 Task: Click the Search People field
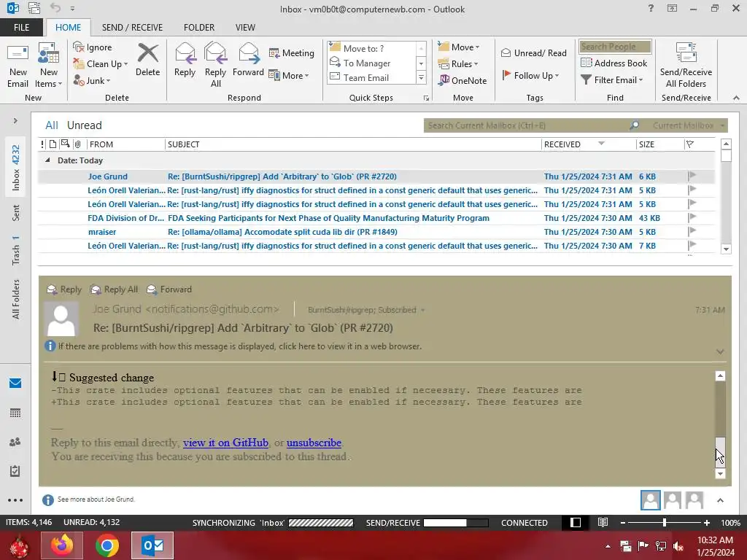(x=615, y=47)
